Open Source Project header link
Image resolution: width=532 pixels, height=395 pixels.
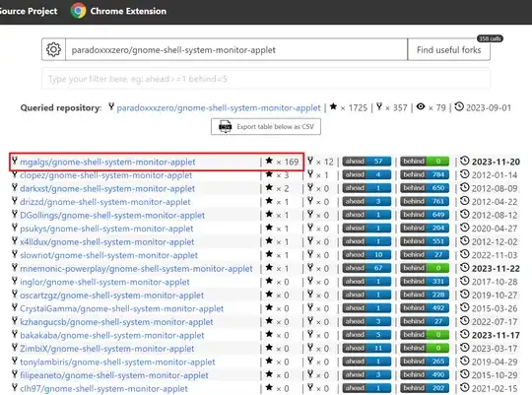(x=29, y=11)
